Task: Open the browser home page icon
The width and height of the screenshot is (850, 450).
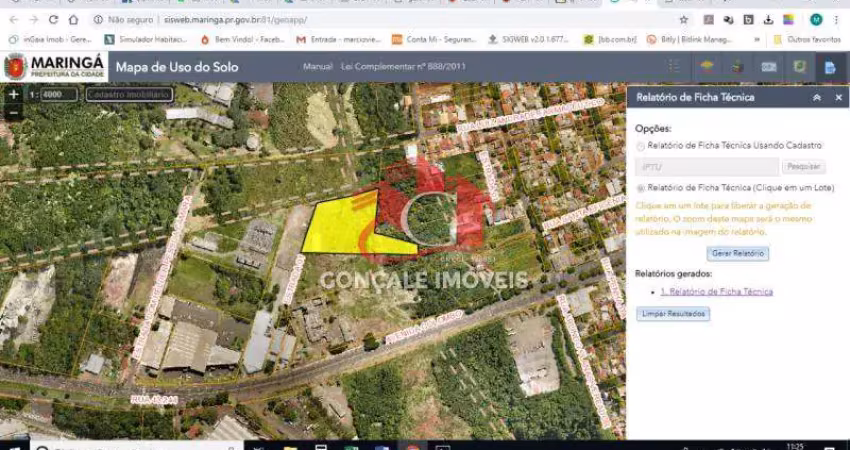Action: (73, 20)
